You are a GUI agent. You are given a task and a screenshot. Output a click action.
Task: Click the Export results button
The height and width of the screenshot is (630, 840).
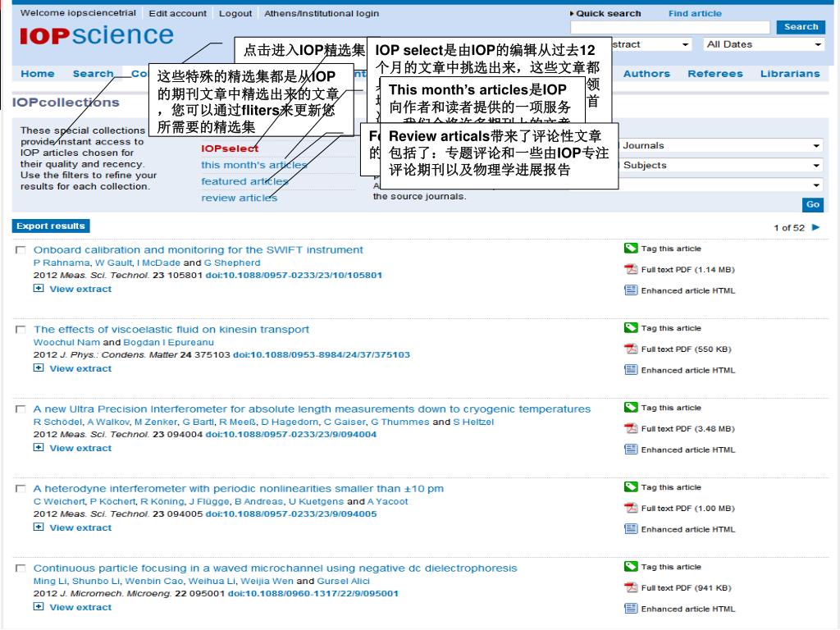pos(51,226)
